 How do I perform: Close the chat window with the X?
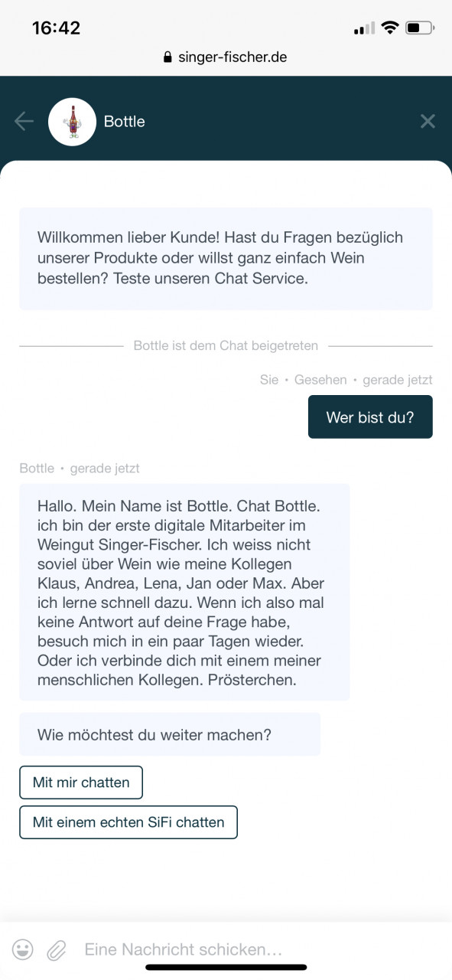[x=428, y=121]
